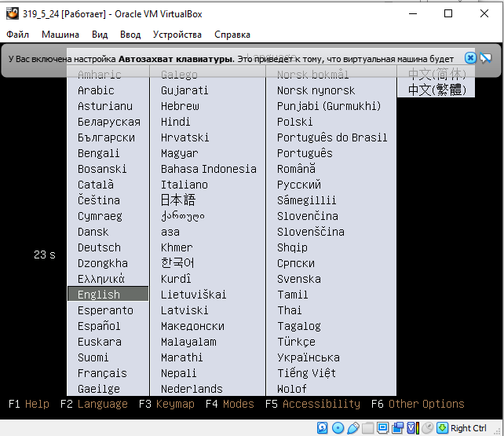Select Hindi language entry
504x436 pixels.
176,122
